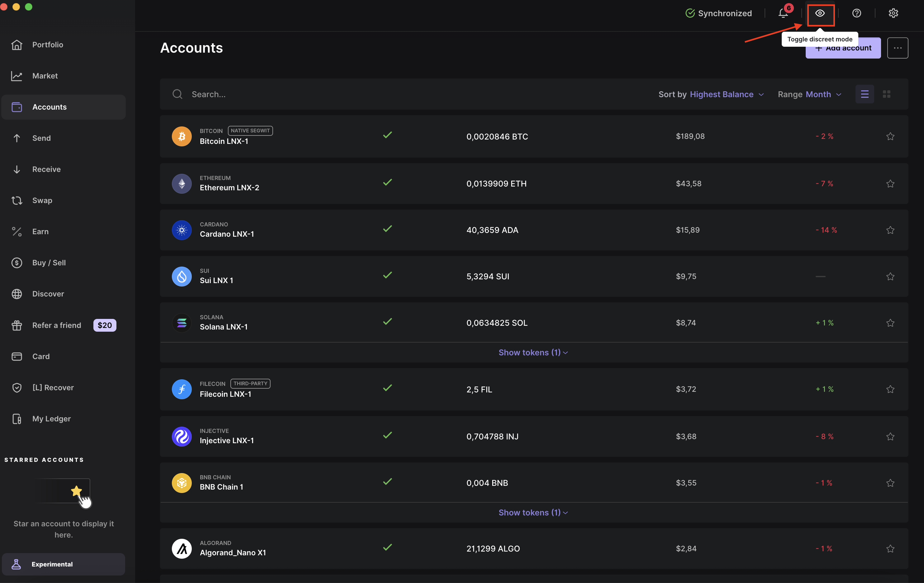Switch to the Accounts section
Image resolution: width=924 pixels, height=583 pixels.
click(x=49, y=107)
